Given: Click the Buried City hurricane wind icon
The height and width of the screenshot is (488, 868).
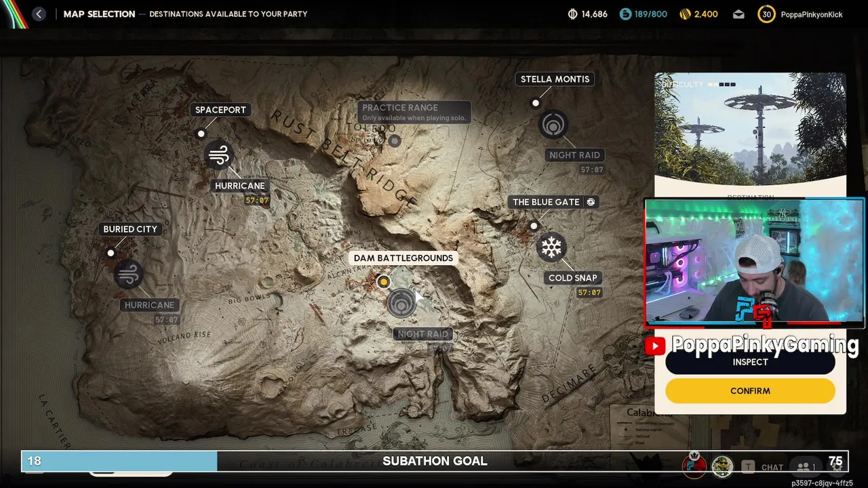Looking at the screenshot, I should coord(128,274).
